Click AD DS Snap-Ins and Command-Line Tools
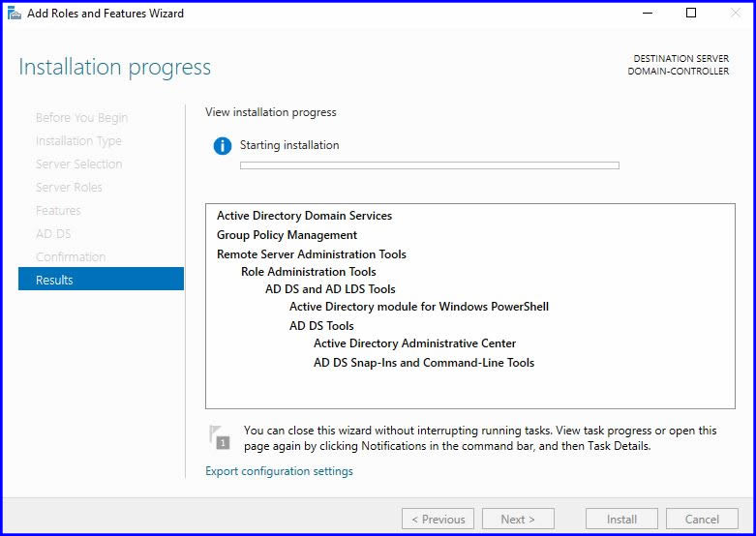 (423, 363)
